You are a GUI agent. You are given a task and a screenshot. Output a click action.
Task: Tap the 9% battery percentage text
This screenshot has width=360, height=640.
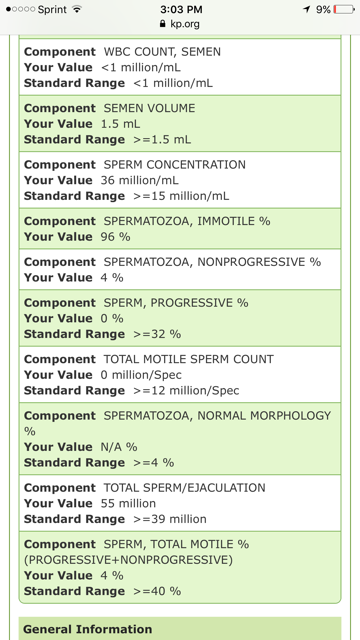coord(323,9)
